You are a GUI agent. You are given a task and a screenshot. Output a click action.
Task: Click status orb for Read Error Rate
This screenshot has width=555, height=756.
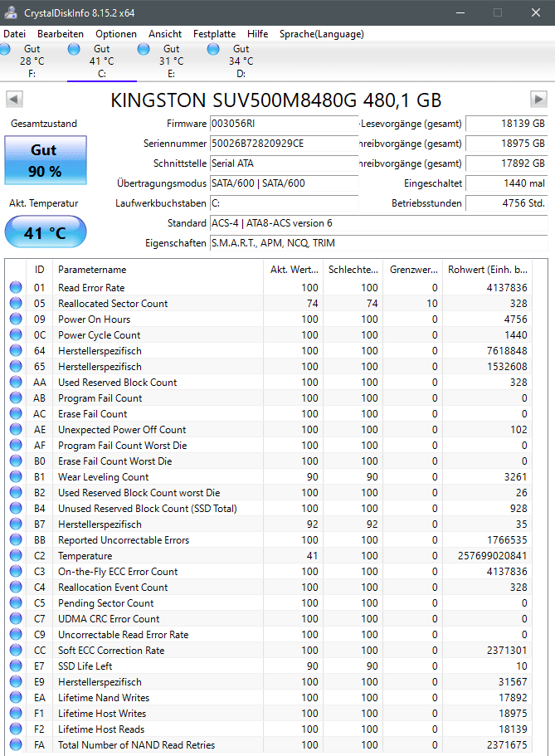click(16, 287)
